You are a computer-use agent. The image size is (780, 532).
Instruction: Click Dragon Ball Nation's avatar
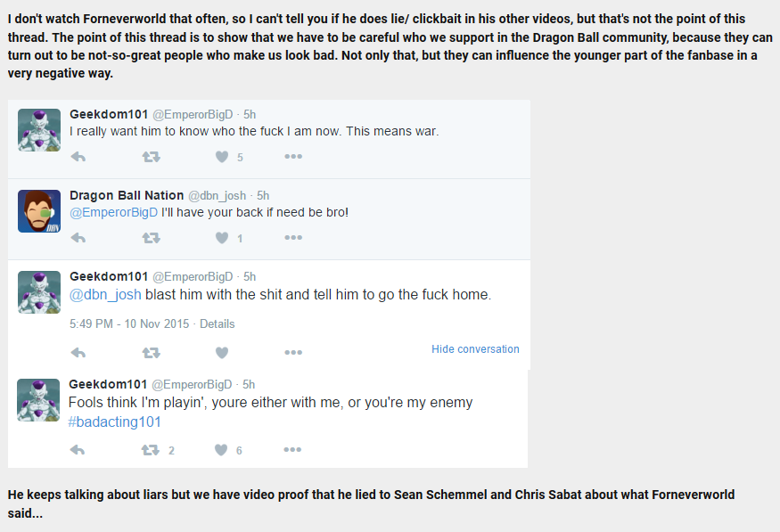coord(39,211)
